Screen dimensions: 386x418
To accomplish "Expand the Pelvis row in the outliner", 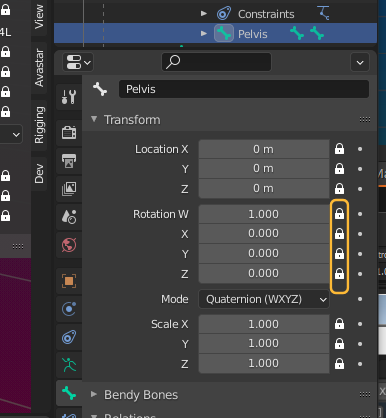I will 204,34.
